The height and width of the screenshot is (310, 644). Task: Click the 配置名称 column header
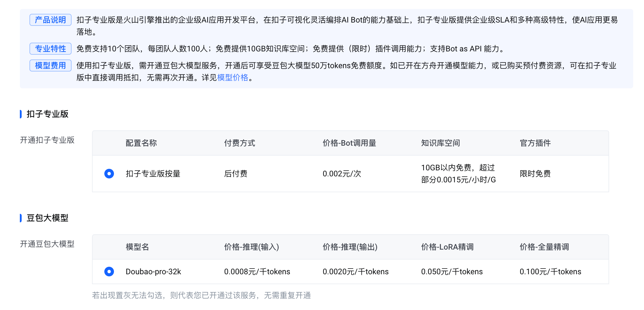point(141,143)
